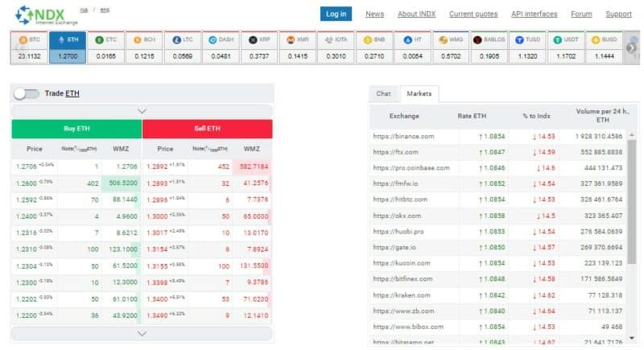Click the Markets table scrollbar thumb
Screen dimensions: 644x350
pyautogui.click(x=632, y=202)
